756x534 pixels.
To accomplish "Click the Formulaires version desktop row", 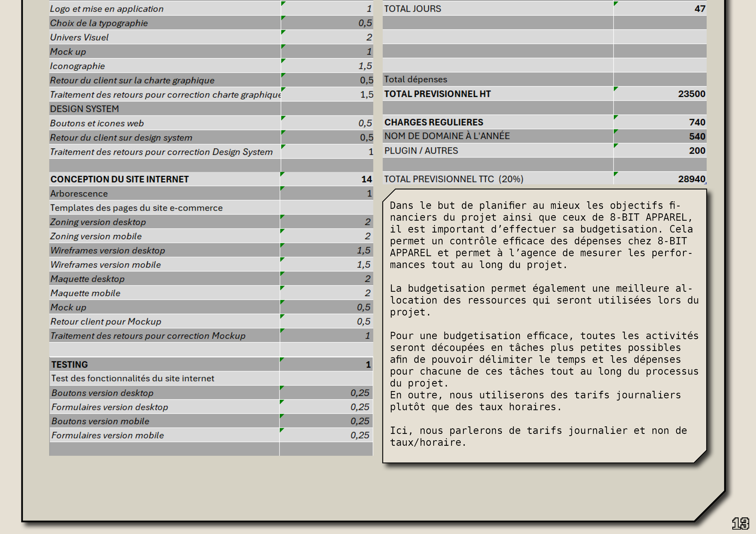I will 110,407.
